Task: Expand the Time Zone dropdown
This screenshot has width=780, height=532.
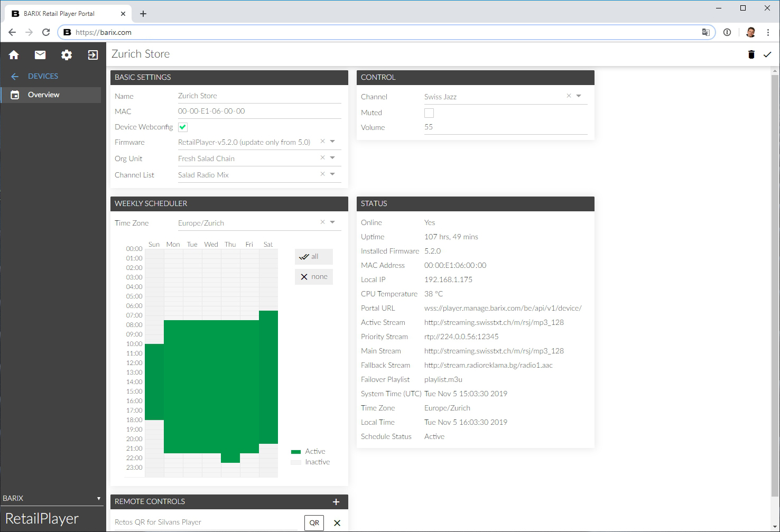Action: [x=332, y=222]
